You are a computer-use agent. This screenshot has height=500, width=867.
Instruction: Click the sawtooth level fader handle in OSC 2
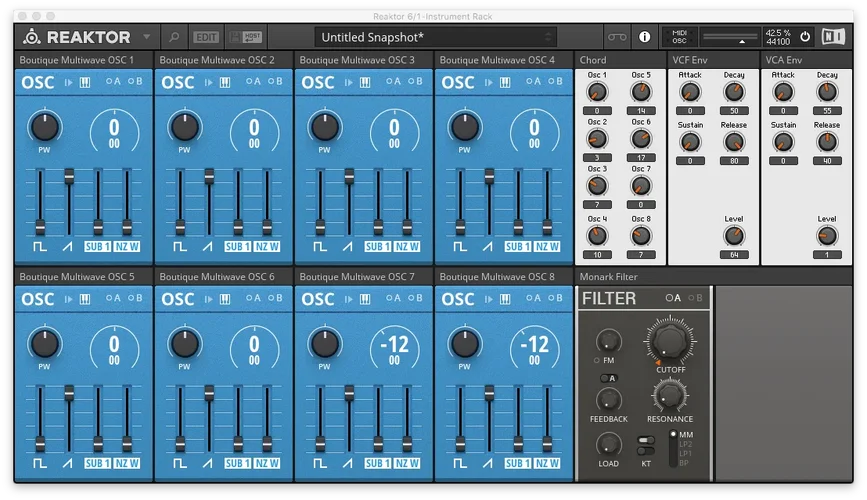point(209,177)
